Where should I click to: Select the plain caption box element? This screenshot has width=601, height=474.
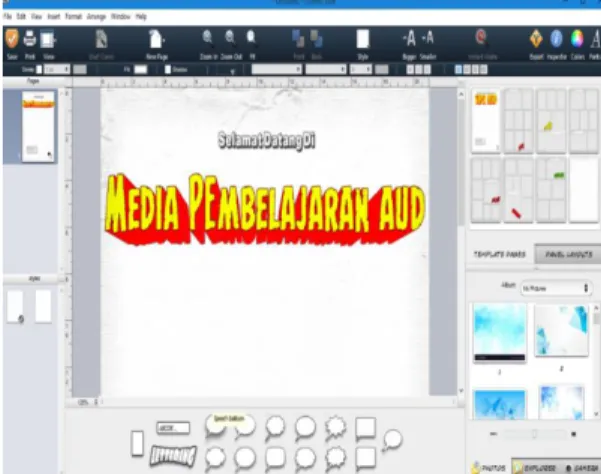click(173, 428)
